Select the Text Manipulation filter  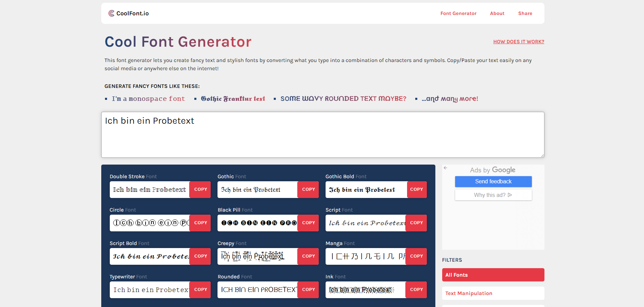pos(493,293)
